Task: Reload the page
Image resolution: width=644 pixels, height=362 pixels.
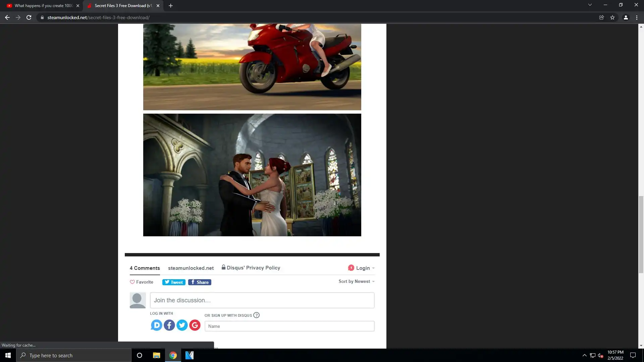Action: point(29,17)
